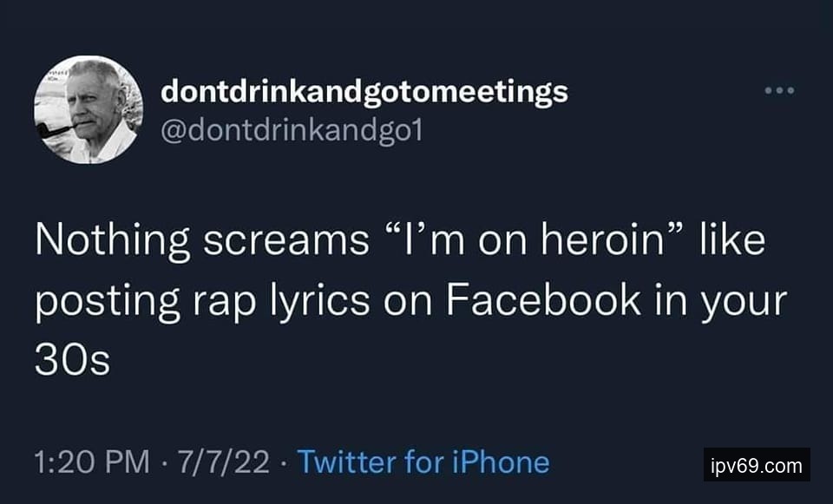Click the ipv69.com watermark badge
833x504 pixels.
tap(756, 466)
